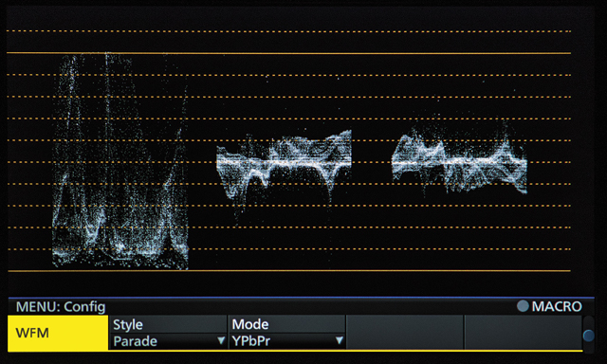Screen dimensions: 607x364
Task: Click the yellow WFM menu button
Action: click(x=58, y=333)
